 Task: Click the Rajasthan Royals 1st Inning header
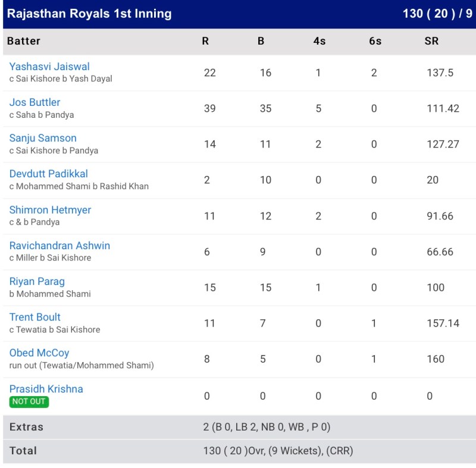(89, 14)
